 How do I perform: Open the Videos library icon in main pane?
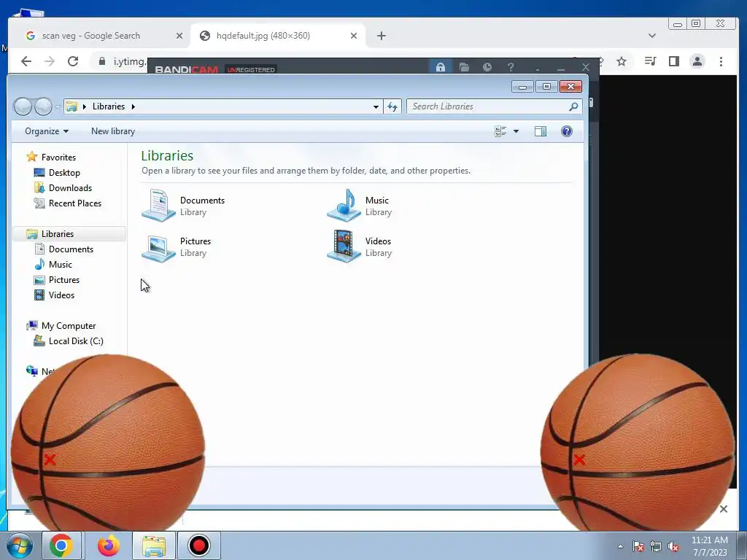click(x=344, y=246)
